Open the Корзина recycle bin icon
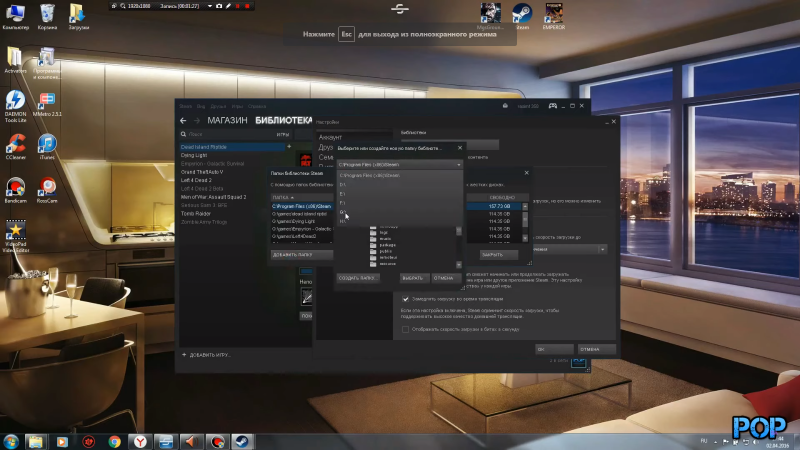800x450 pixels. tap(47, 16)
